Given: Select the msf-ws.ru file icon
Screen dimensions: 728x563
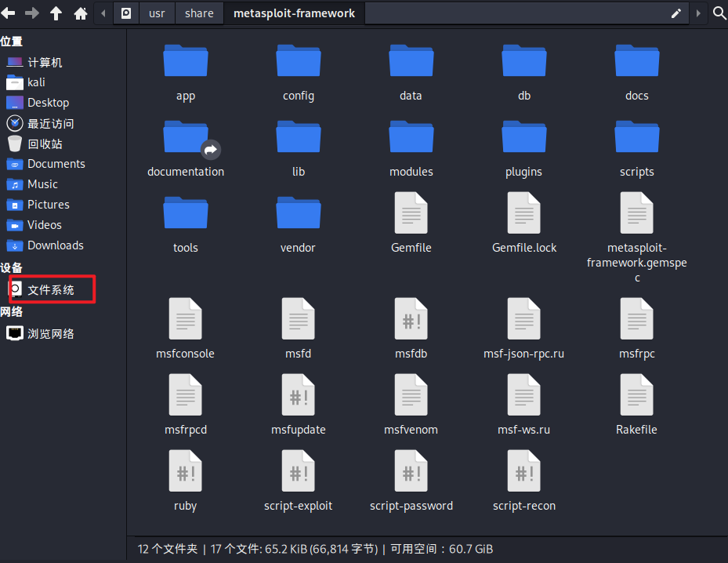Looking at the screenshot, I should (524, 395).
